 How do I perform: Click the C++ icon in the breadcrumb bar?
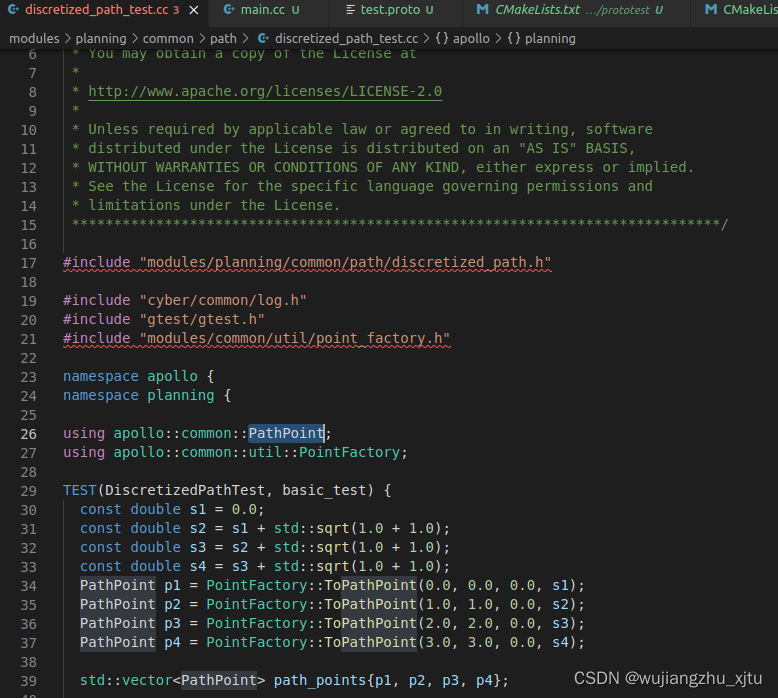(263, 39)
